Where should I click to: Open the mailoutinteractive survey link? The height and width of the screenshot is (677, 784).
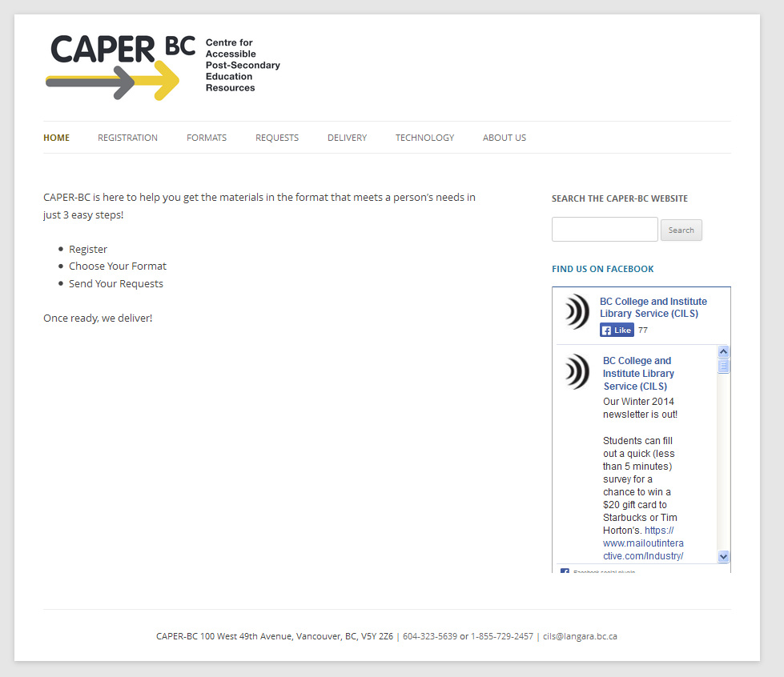[x=643, y=543]
